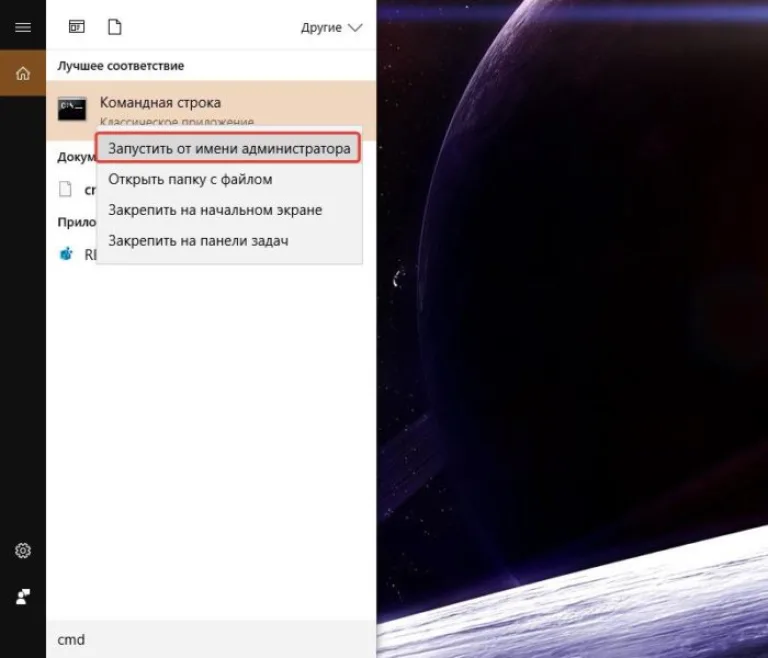Click the Лучшее соответствие heading
768x658 pixels.
click(x=120, y=66)
